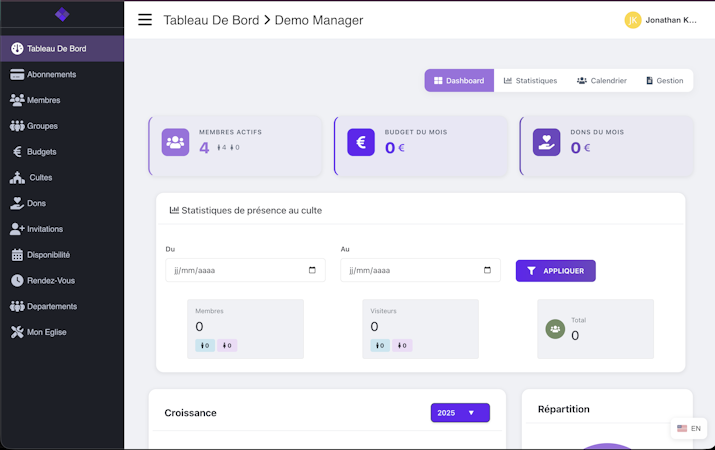The width and height of the screenshot is (715, 450).
Task: Go to the Groupes menu label
Action: pyautogui.click(x=42, y=126)
